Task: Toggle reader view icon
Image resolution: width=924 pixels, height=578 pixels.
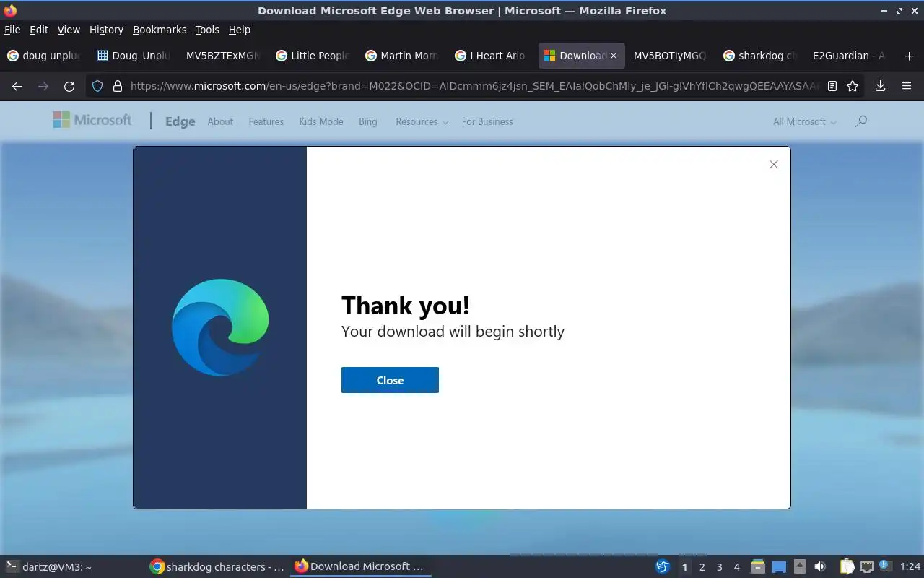Action: (x=832, y=86)
